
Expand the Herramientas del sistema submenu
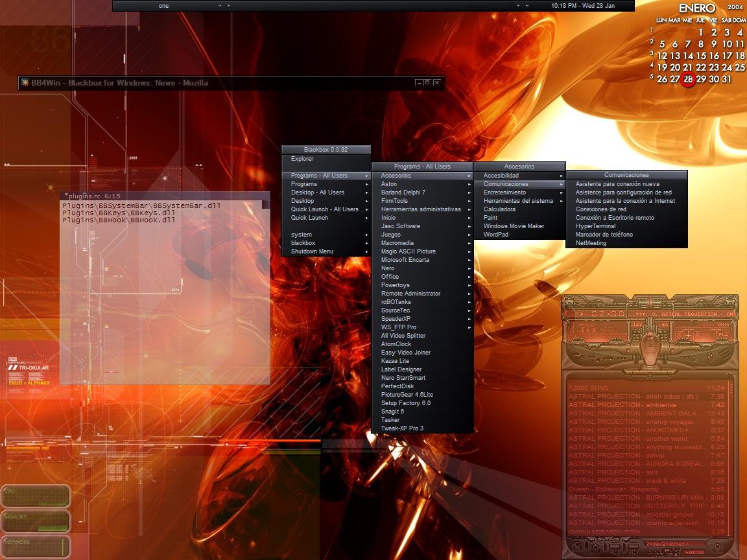point(520,201)
